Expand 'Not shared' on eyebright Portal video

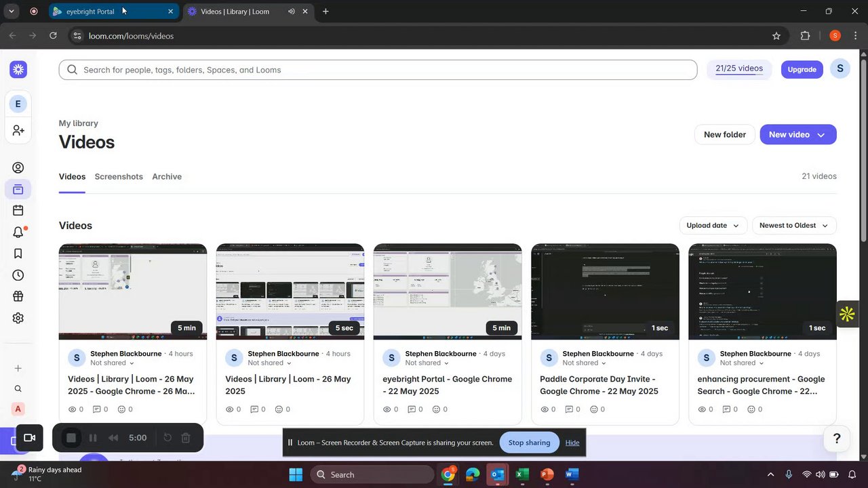pos(427,363)
